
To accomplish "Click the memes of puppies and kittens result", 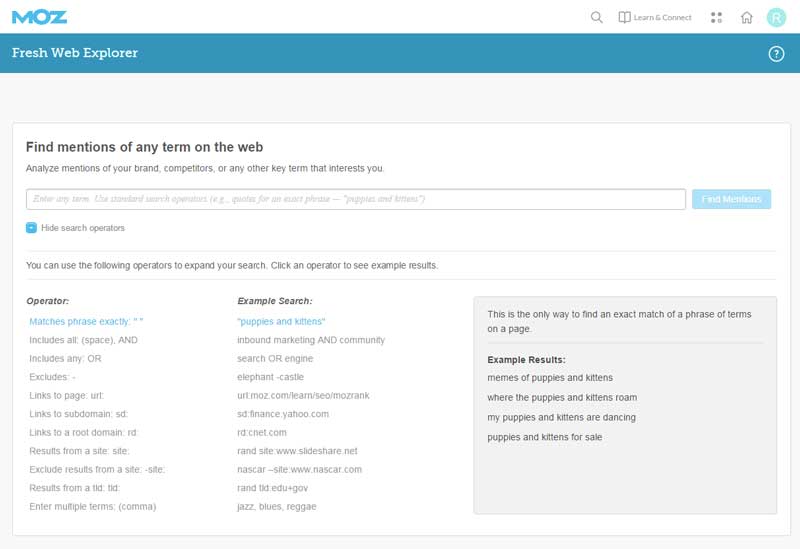I will click(x=550, y=378).
